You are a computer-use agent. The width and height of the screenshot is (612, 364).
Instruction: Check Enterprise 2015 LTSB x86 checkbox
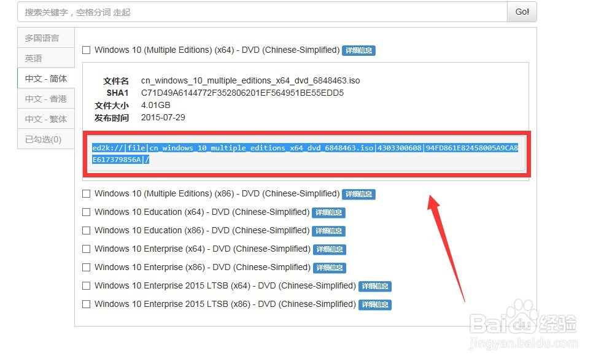(x=87, y=304)
